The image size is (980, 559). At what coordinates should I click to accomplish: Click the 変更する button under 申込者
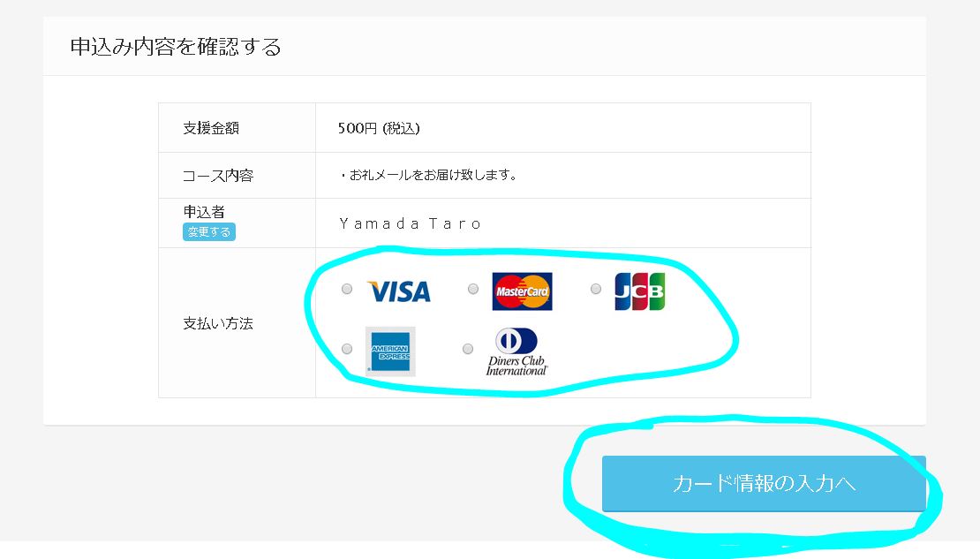coord(208,232)
